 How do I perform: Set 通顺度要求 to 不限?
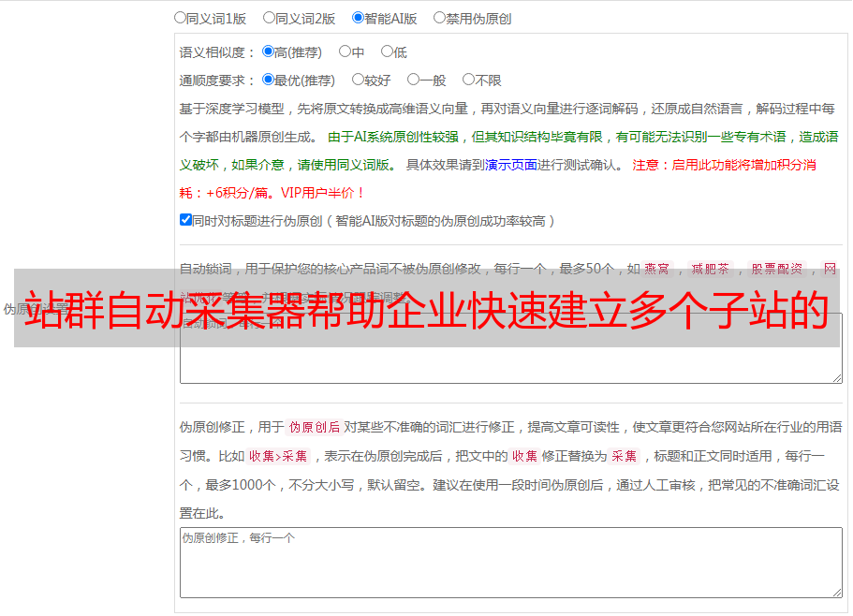coord(468,80)
